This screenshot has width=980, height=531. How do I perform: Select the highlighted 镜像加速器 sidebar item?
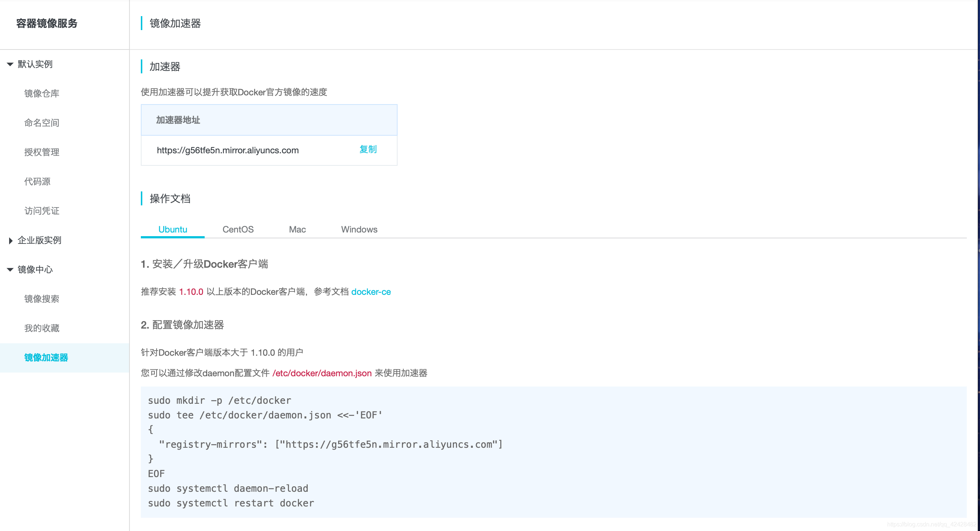(x=46, y=358)
